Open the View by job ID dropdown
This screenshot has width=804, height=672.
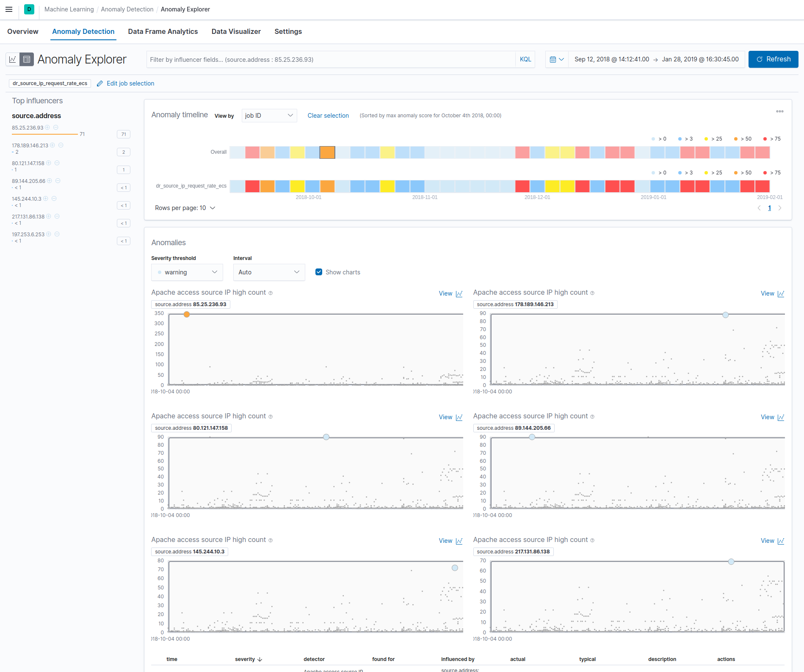tap(269, 116)
